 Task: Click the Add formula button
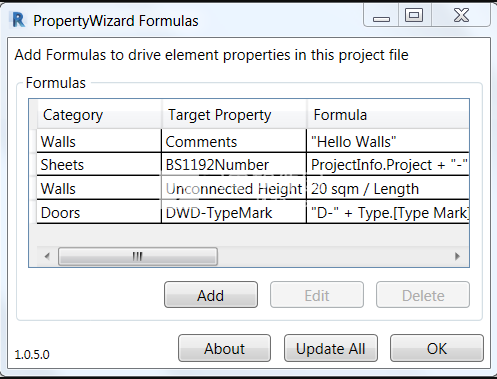(x=211, y=295)
